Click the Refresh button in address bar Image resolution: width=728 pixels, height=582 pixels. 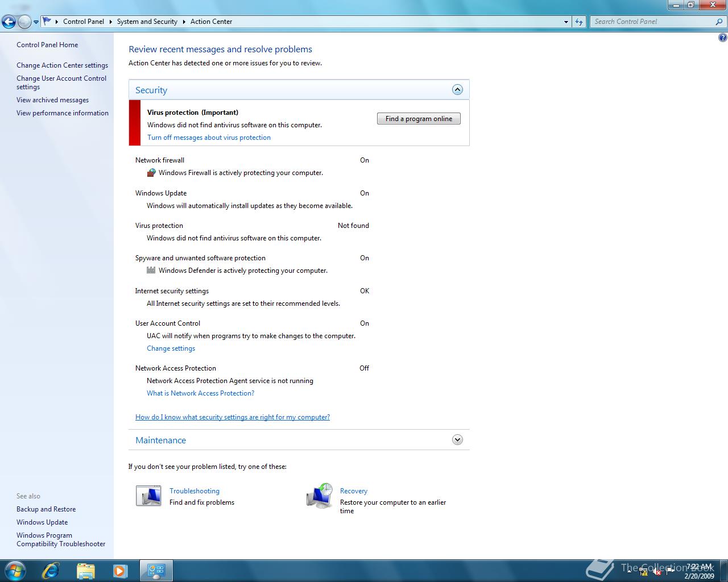point(579,22)
